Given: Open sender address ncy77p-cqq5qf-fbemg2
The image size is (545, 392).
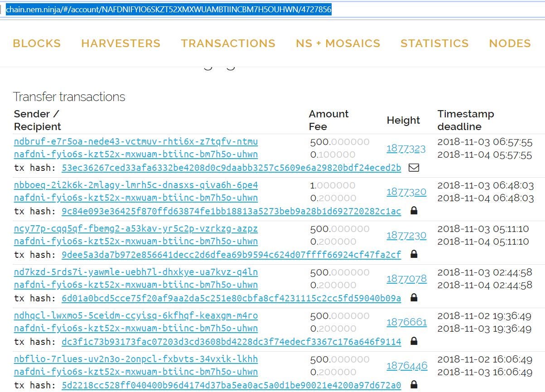Looking at the screenshot, I should click(136, 228).
